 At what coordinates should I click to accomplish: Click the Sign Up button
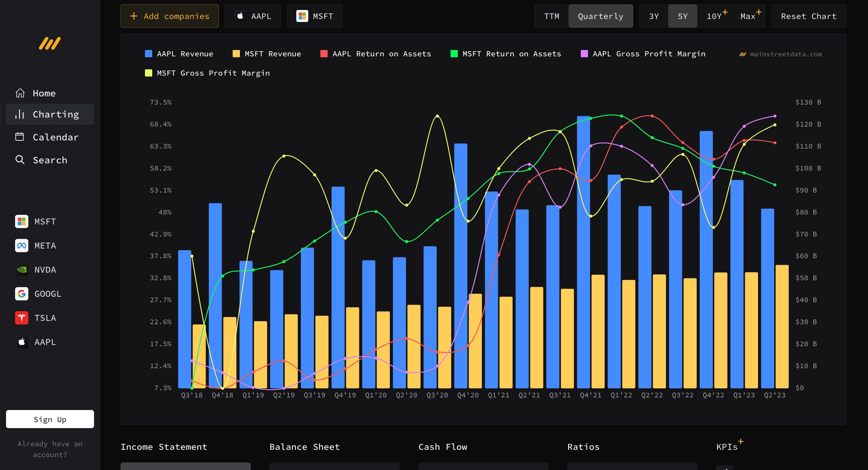click(50, 419)
